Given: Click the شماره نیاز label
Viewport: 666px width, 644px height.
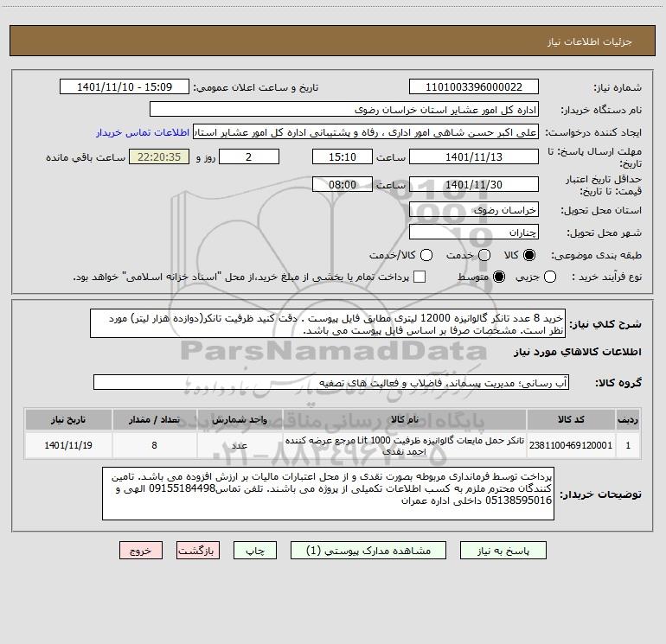Looking at the screenshot, I should [618, 87].
